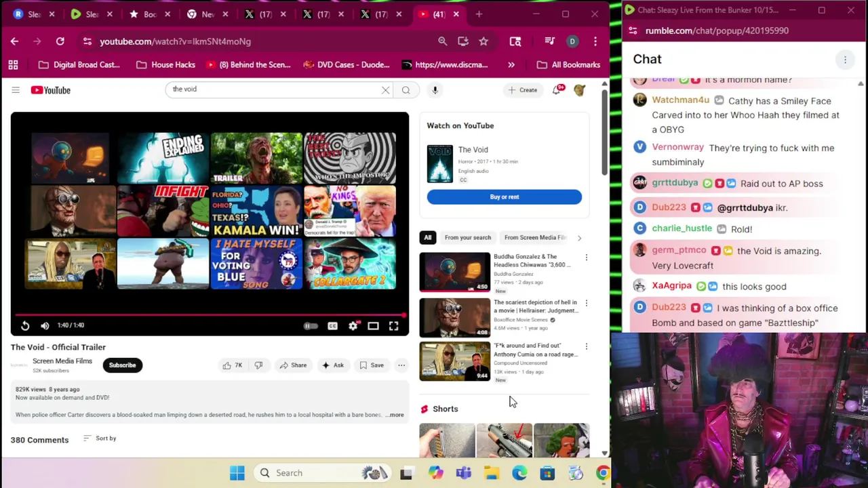Enter full screen mode
Viewport: 868px width, 488px height.
coord(393,326)
